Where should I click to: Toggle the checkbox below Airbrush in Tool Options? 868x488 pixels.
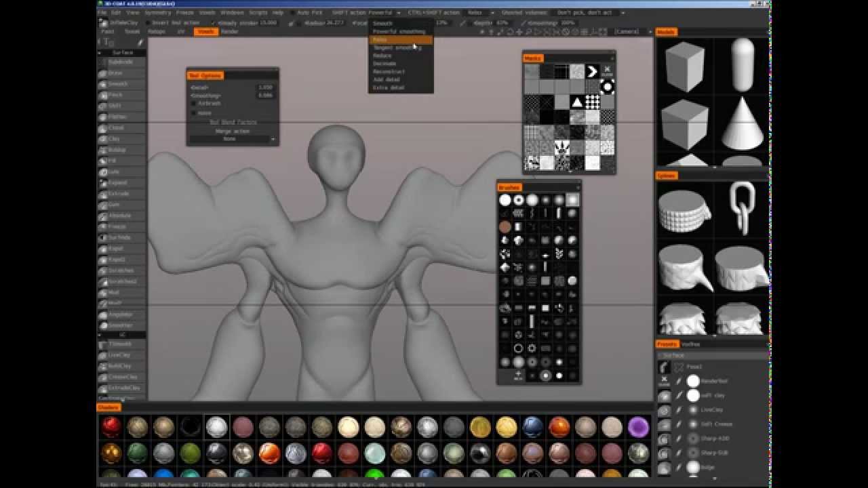[193, 113]
